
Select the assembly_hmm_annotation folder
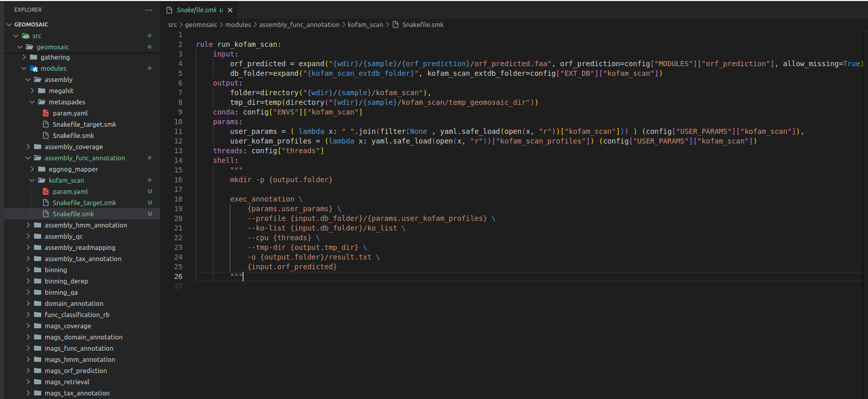tap(82, 225)
